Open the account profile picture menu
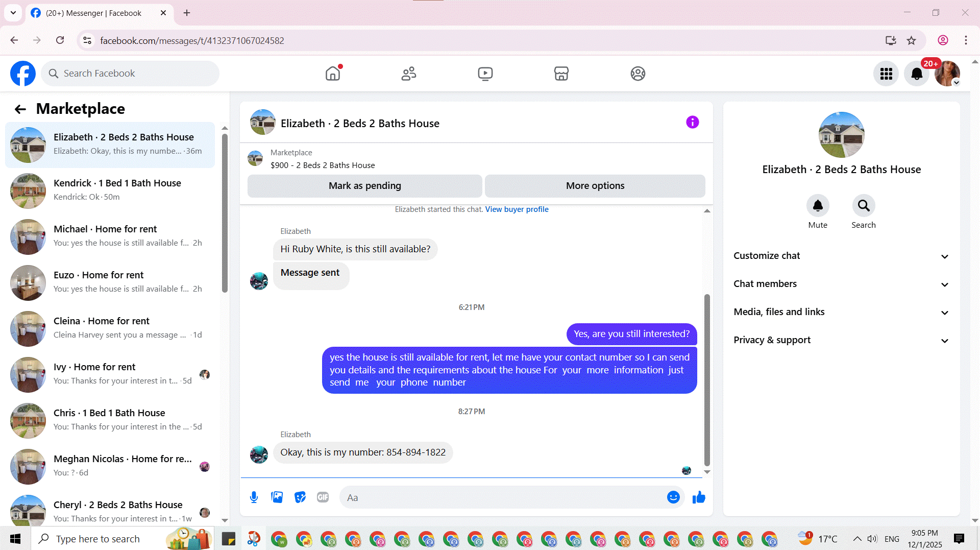Image resolution: width=980 pixels, height=550 pixels. tap(947, 74)
